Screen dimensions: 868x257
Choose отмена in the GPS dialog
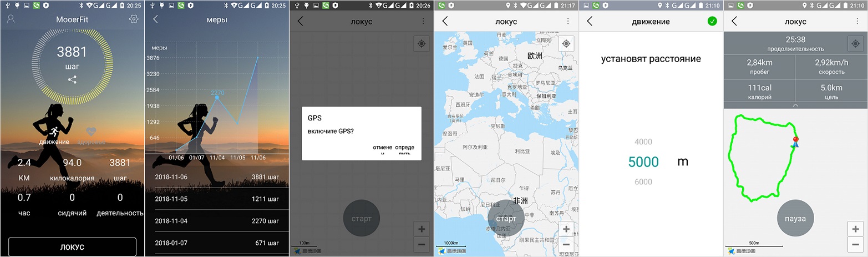(x=383, y=150)
